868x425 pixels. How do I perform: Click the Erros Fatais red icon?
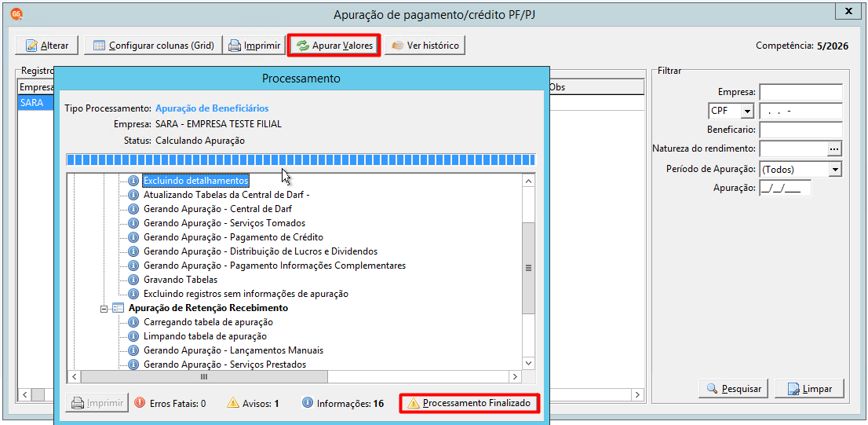140,403
